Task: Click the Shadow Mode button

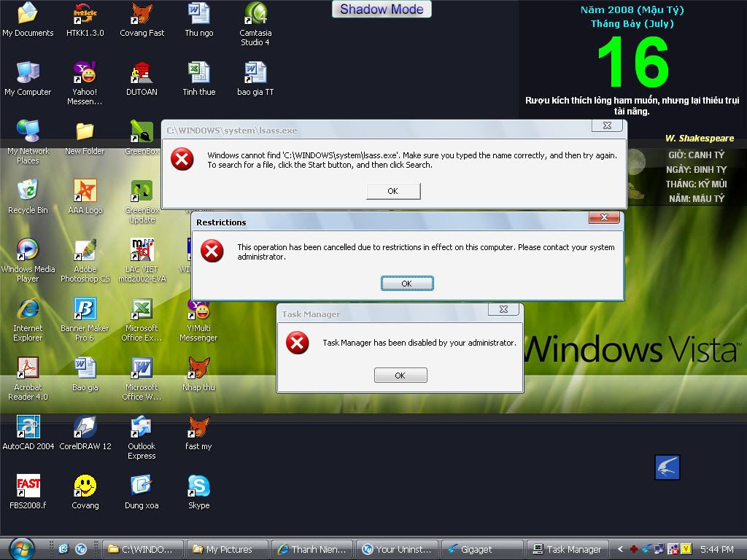Action: (x=382, y=9)
